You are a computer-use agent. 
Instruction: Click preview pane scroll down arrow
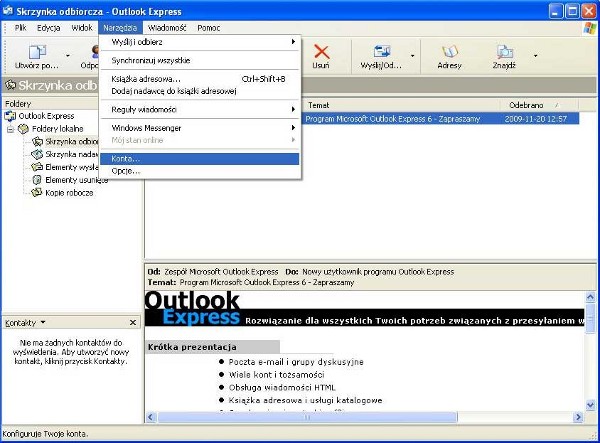(590, 405)
